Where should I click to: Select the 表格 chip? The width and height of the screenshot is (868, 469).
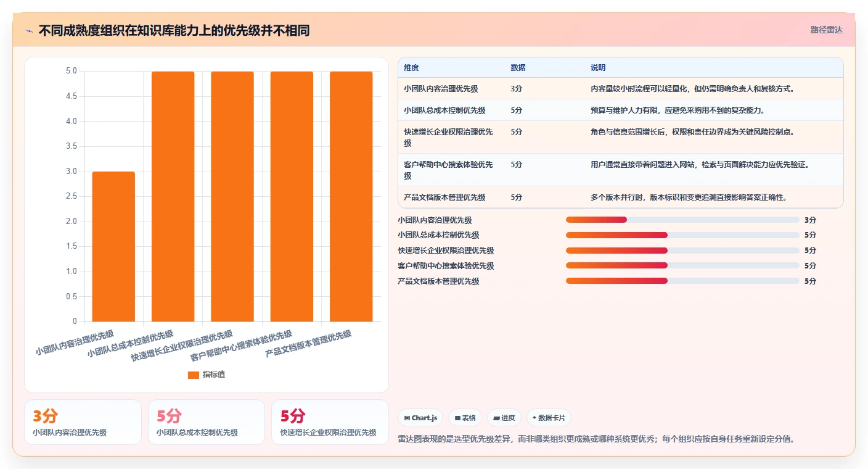465,418
